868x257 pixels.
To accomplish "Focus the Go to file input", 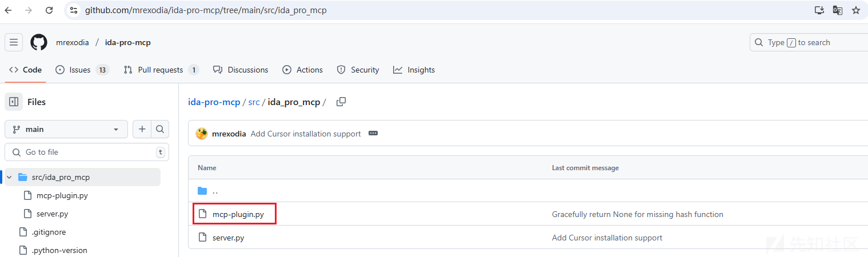I will (87, 152).
